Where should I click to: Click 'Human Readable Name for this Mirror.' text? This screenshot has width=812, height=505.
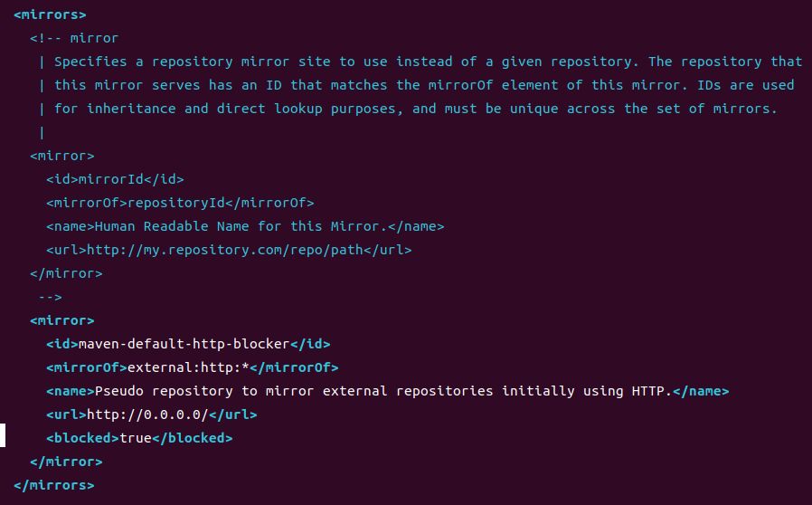[241, 226]
